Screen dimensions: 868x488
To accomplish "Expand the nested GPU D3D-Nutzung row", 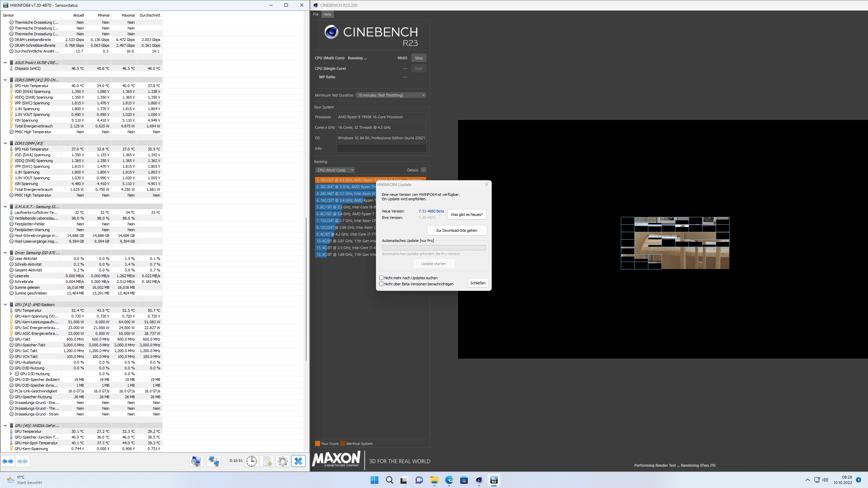I will click(x=11, y=374).
